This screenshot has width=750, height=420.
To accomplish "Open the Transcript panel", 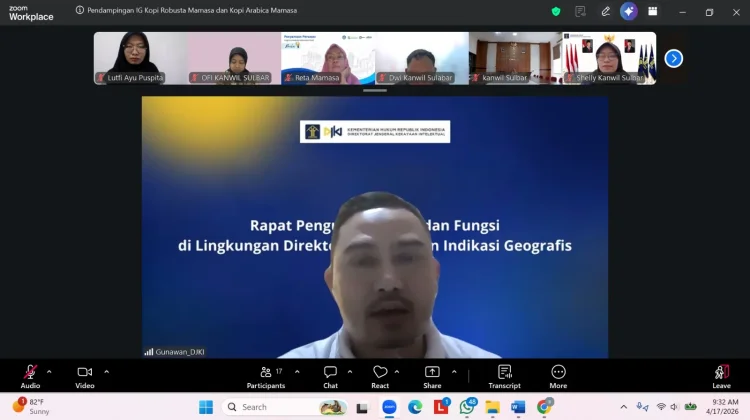I will (505, 376).
